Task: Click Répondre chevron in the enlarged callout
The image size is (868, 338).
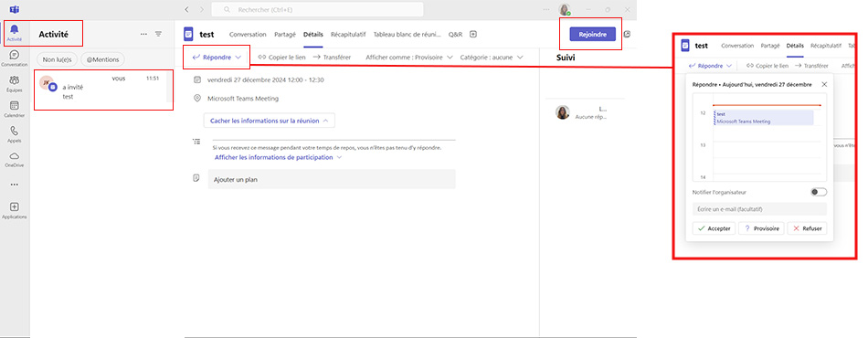Action: coord(728,65)
